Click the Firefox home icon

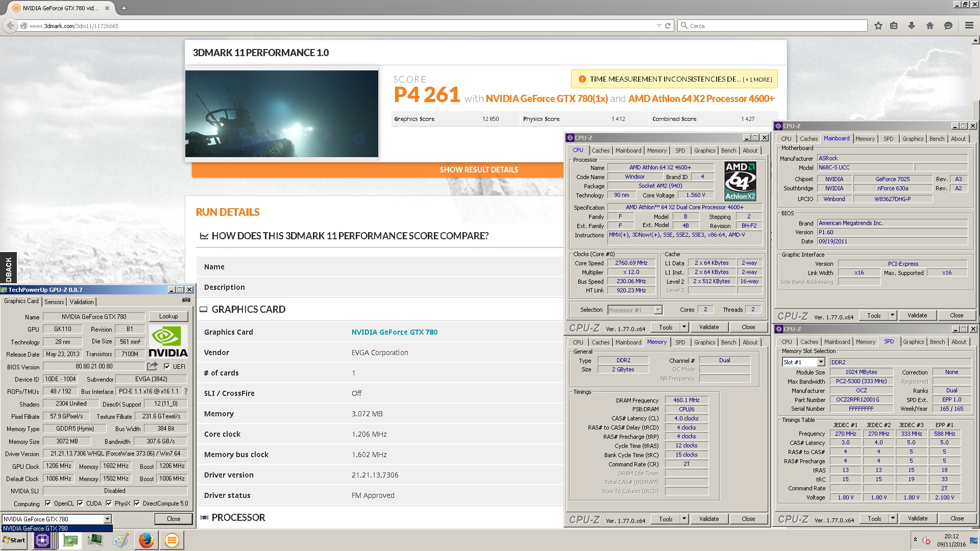point(929,26)
